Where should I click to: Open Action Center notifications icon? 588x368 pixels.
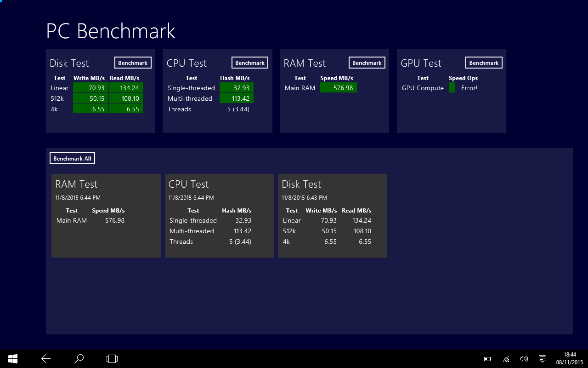click(x=542, y=359)
